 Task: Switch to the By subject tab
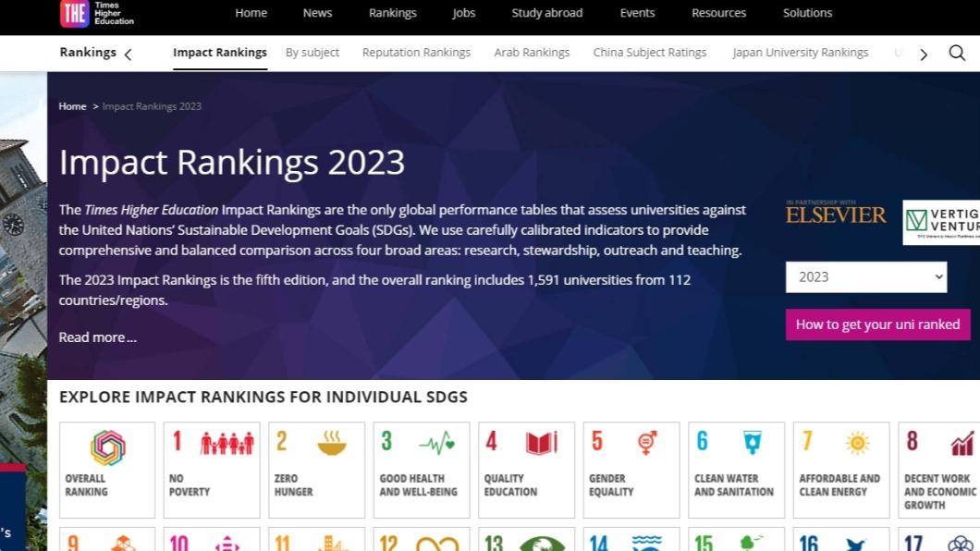(312, 53)
